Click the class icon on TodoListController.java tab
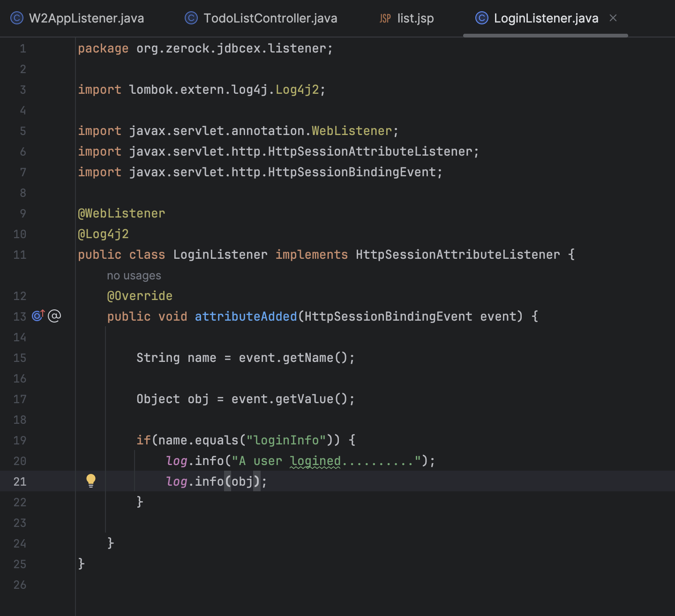Screen dimensions: 675x616 click(x=191, y=18)
